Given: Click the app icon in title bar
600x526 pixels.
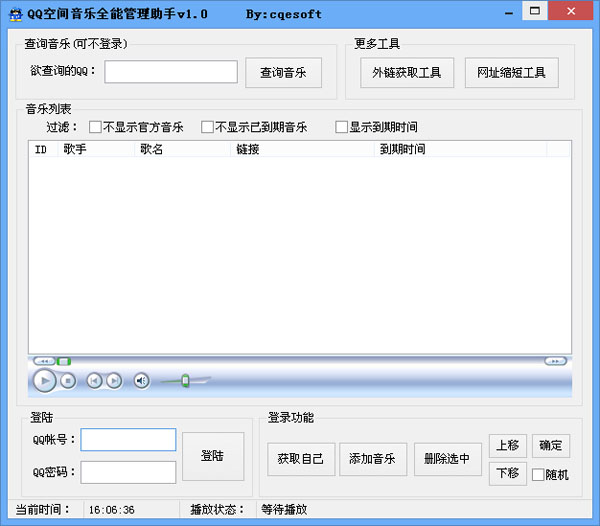Looking at the screenshot, I should point(16,14).
